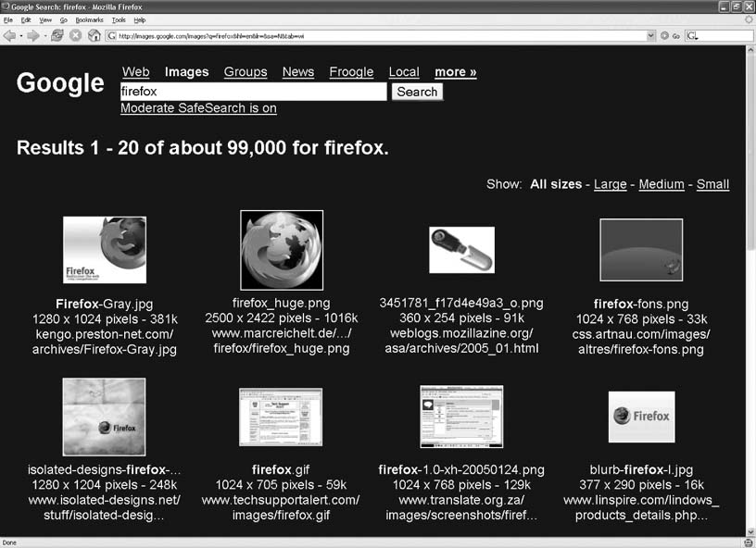This screenshot has width=756, height=548.
Task: Click the firefox query input field
Action: (x=253, y=92)
